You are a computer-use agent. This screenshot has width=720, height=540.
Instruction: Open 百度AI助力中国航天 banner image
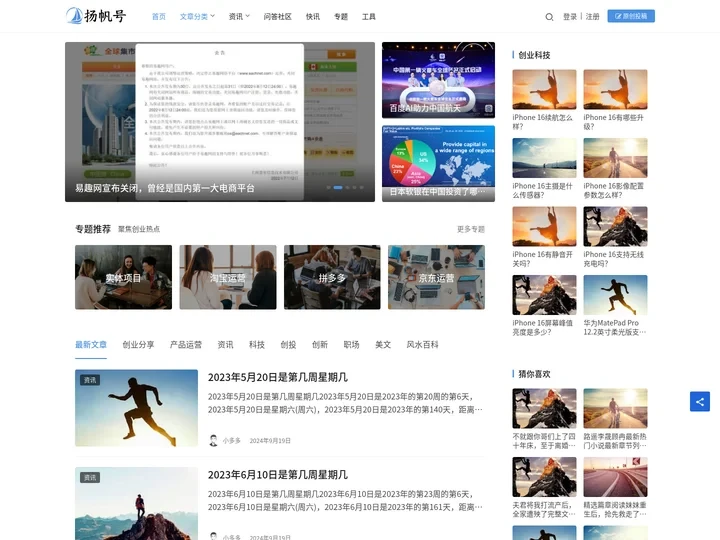(439, 80)
